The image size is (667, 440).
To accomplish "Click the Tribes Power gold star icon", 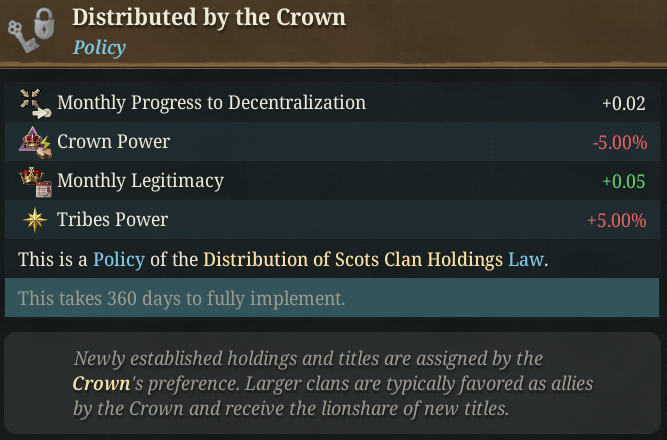I will pos(35,220).
